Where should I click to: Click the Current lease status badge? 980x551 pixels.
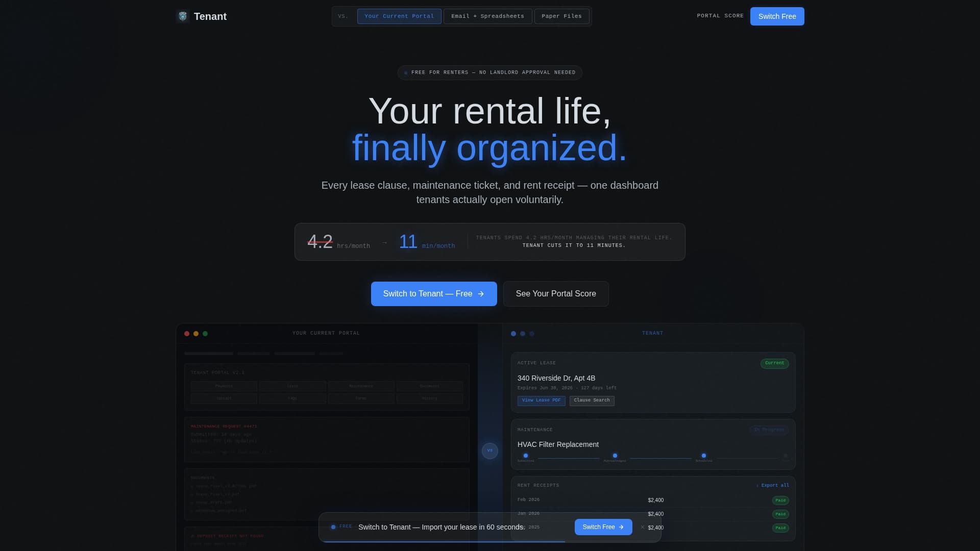click(x=774, y=363)
